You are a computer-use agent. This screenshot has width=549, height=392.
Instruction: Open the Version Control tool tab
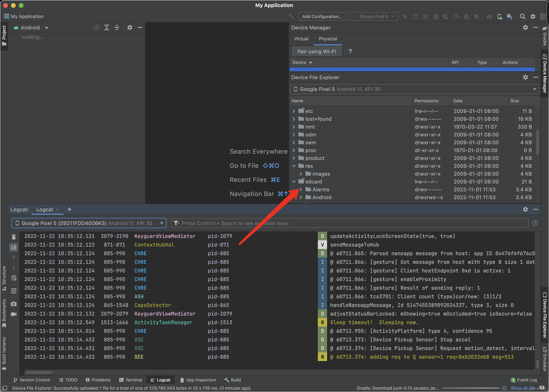32,380
